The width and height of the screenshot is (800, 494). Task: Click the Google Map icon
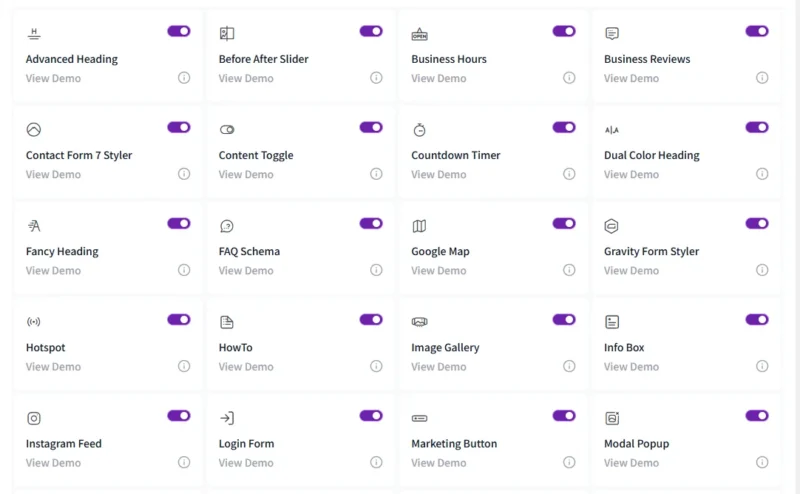click(419, 226)
